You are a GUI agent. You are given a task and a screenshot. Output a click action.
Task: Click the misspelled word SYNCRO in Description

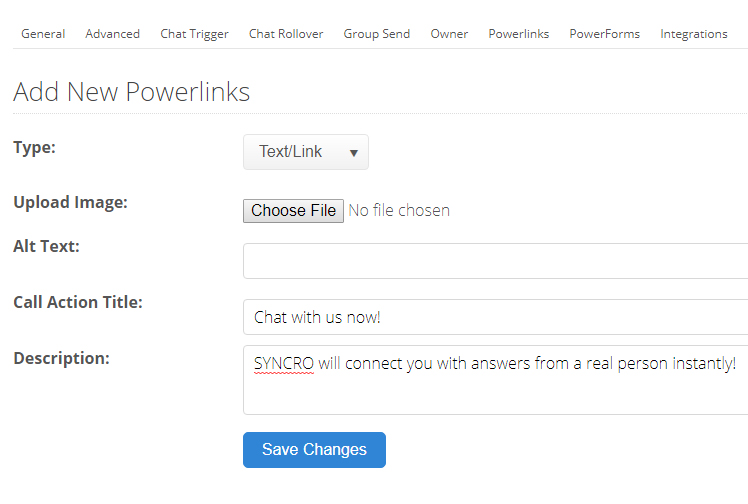[284, 364]
